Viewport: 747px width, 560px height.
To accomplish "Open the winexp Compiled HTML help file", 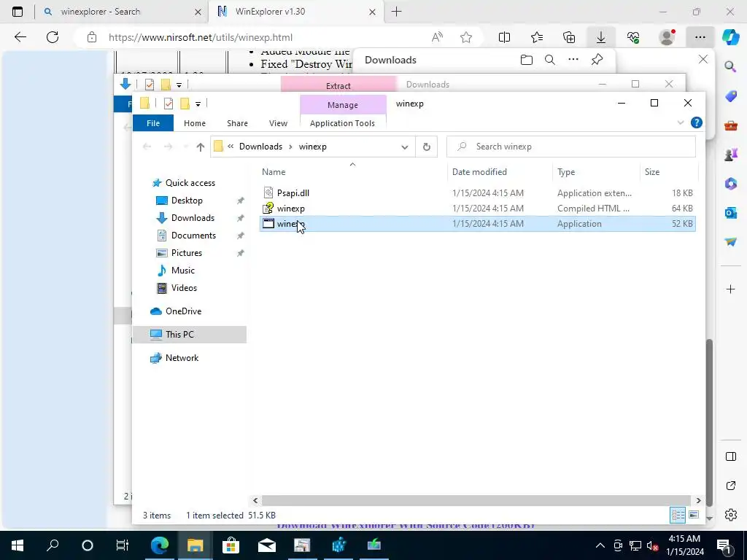I will [477, 208].
